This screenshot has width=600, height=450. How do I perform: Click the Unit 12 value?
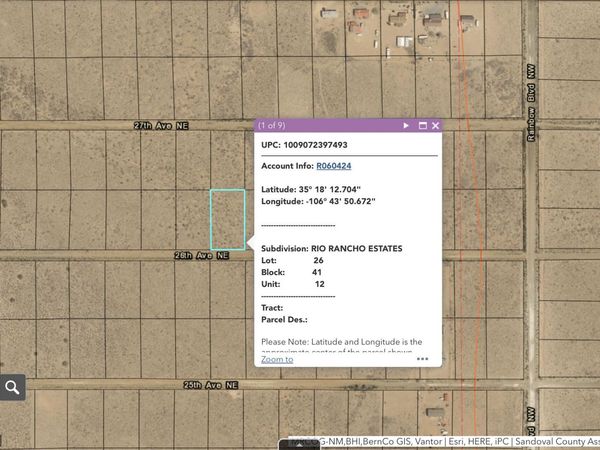320,284
